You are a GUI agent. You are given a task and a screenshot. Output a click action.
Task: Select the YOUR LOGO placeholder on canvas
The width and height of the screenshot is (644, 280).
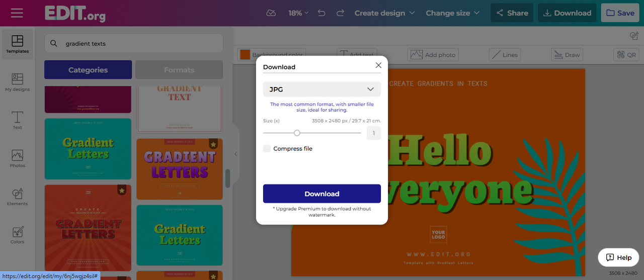[438, 235]
